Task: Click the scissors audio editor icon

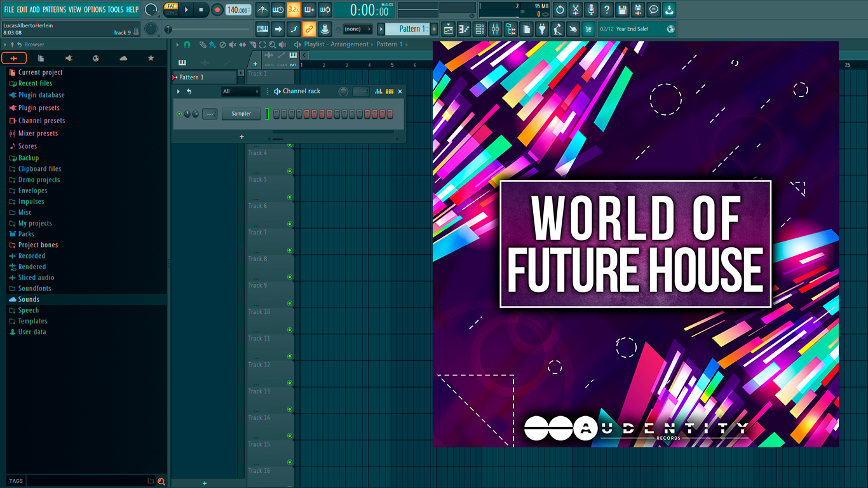Action: 576,10
